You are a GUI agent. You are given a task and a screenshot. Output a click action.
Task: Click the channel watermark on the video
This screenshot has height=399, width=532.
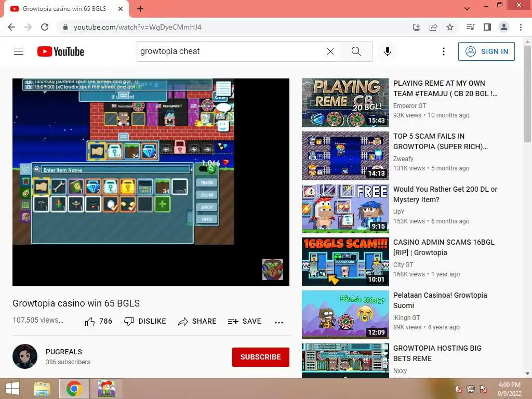(272, 270)
